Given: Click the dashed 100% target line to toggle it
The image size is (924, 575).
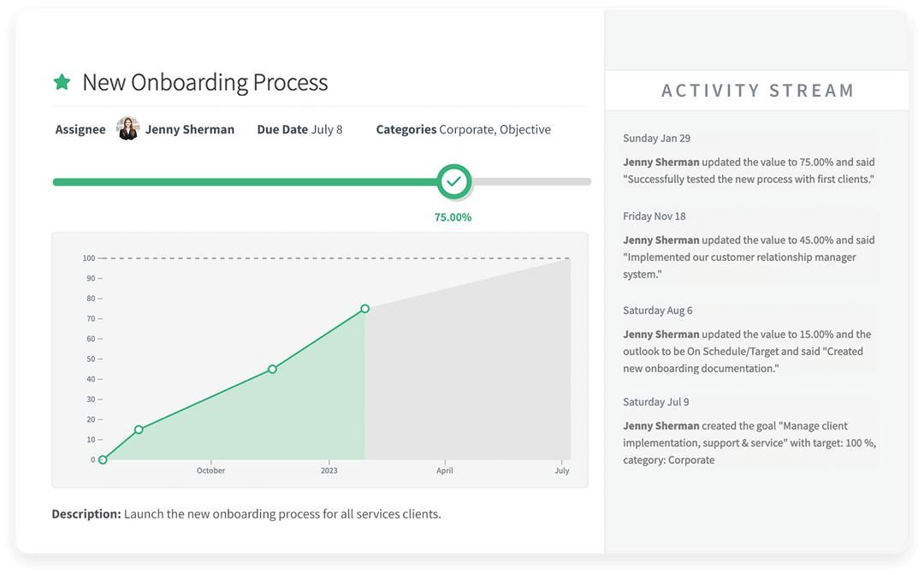Looking at the screenshot, I should pyautogui.click(x=342, y=257).
